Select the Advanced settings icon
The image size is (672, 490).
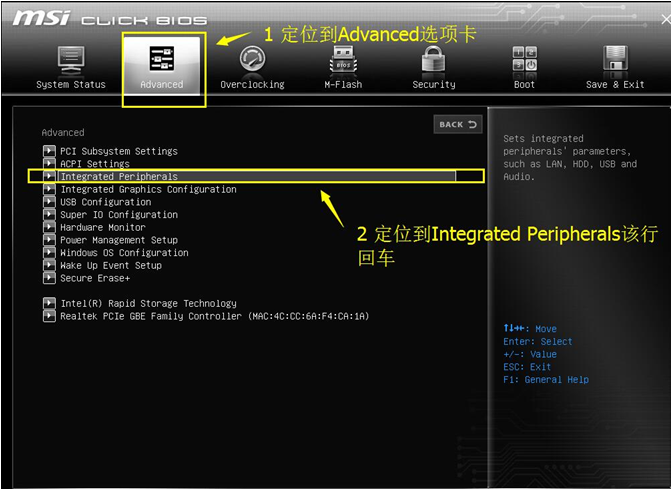162,59
